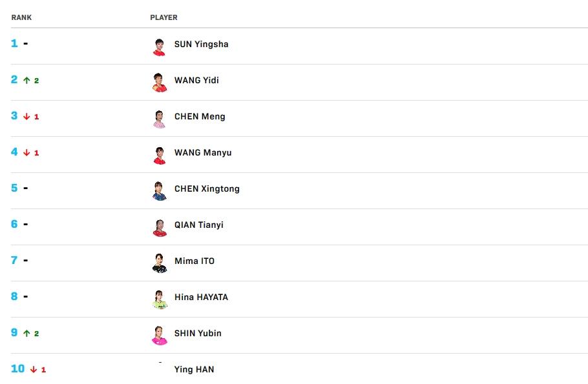Image resolution: width=588 pixels, height=384 pixels.
Task: Click Hina HAYATA's player avatar
Action: [159, 299]
